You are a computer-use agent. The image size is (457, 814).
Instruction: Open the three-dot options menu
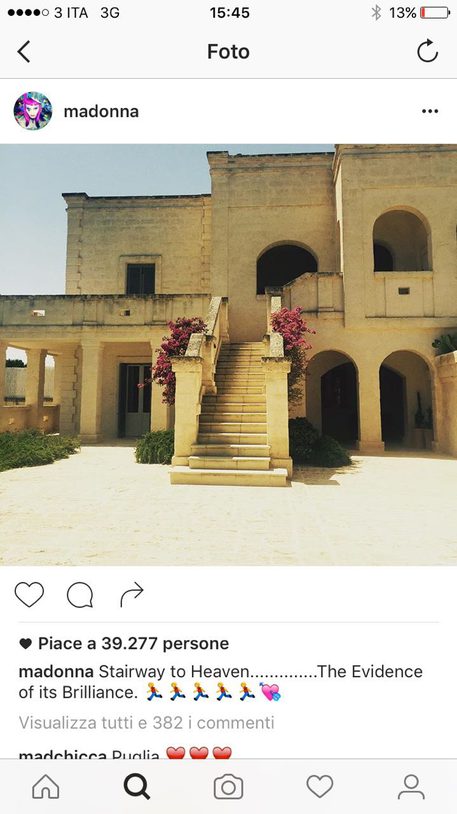click(429, 111)
